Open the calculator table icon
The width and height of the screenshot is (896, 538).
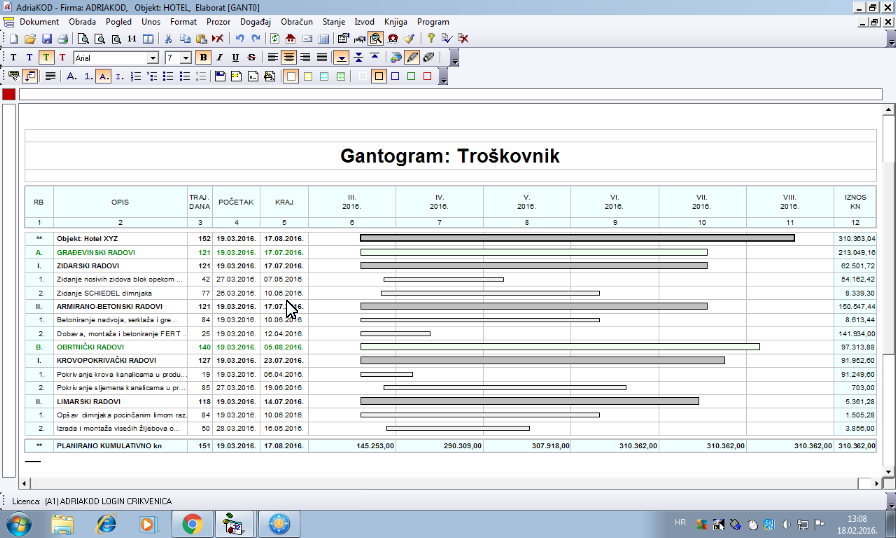pos(323,39)
